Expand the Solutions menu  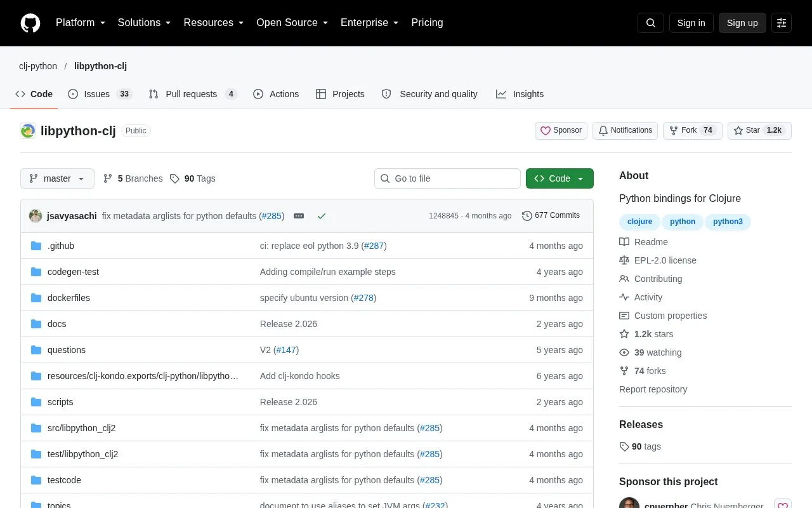145,23
